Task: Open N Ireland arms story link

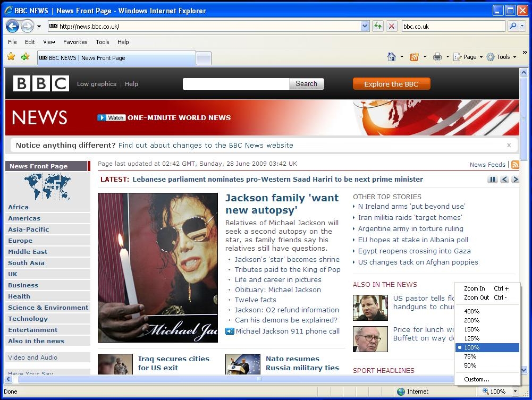Action: tap(411, 207)
